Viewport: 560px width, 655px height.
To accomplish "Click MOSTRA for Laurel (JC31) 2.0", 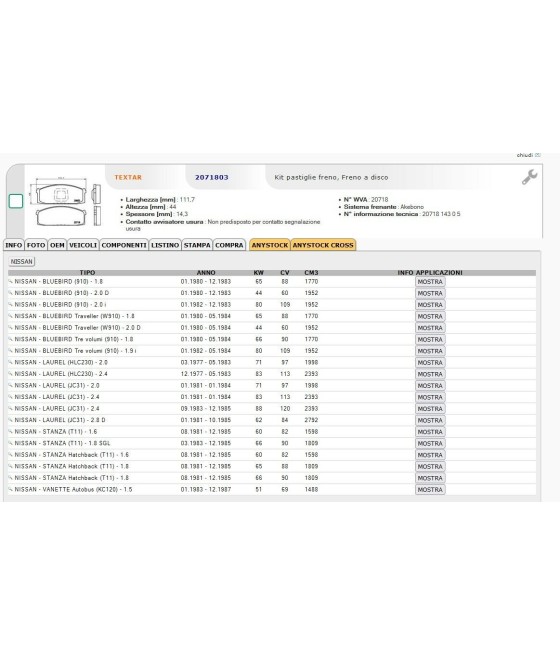I will point(430,386).
